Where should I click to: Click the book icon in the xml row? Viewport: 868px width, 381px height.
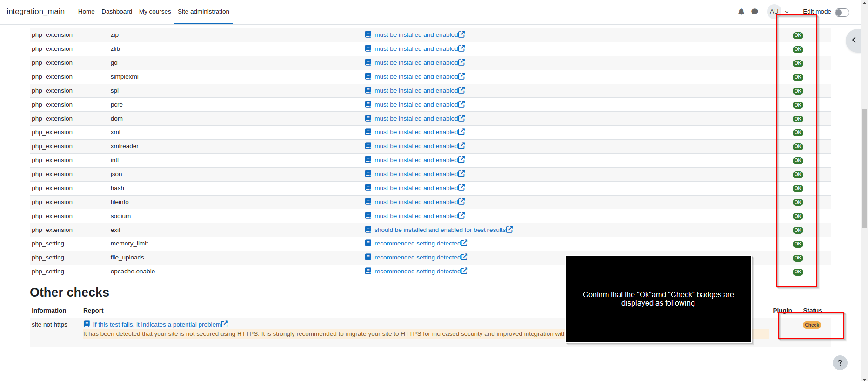click(368, 132)
